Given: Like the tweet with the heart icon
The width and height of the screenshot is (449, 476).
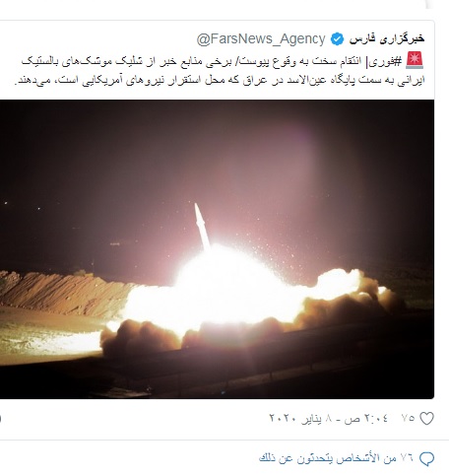Looking at the screenshot, I should coord(426,418).
